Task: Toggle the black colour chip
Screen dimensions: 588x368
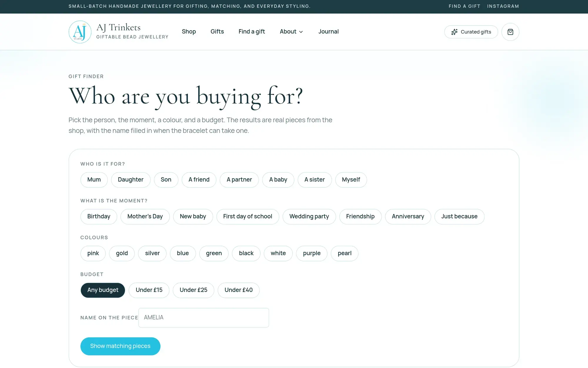Action: click(x=246, y=253)
